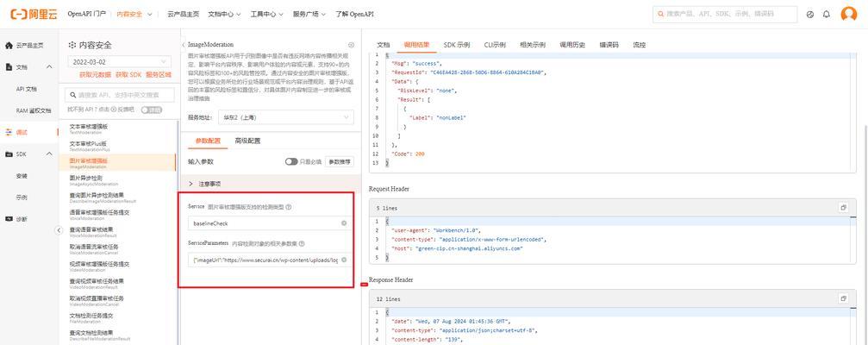Open the help icon next to ServiceParameters description

click(x=302, y=243)
